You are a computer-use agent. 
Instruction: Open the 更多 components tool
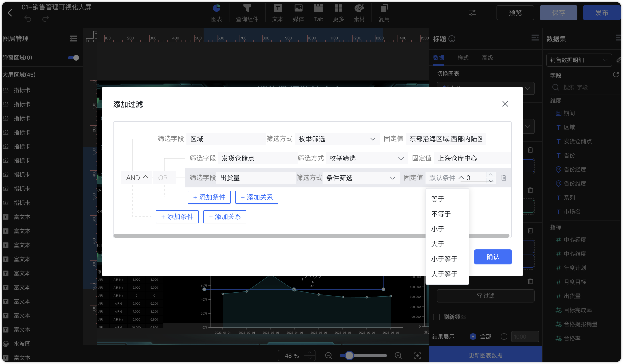339,13
